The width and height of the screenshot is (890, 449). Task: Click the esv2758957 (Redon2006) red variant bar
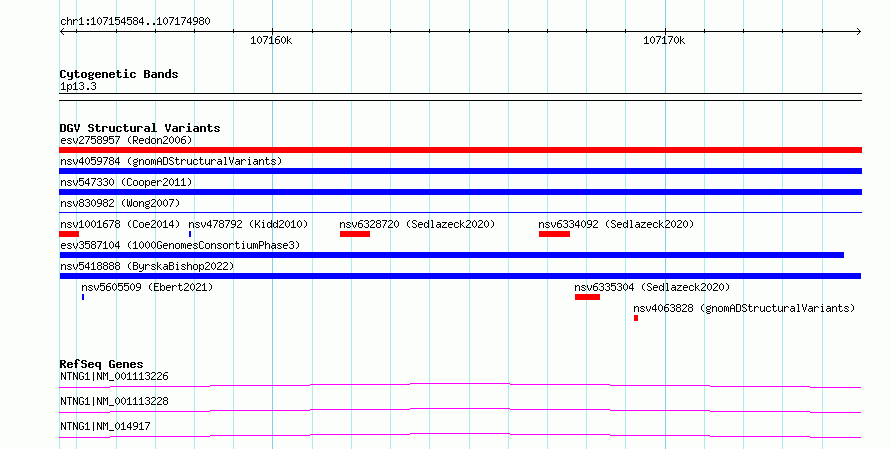click(460, 150)
